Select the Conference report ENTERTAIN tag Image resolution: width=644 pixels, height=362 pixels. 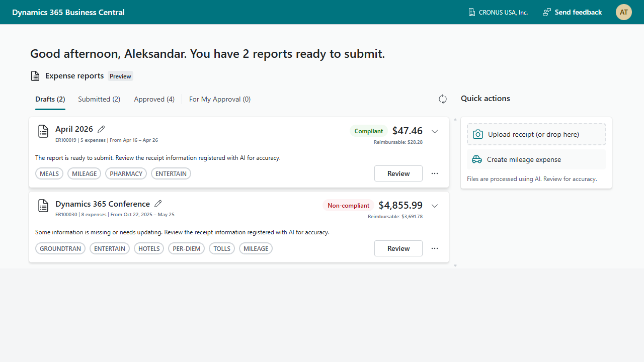(110, 248)
